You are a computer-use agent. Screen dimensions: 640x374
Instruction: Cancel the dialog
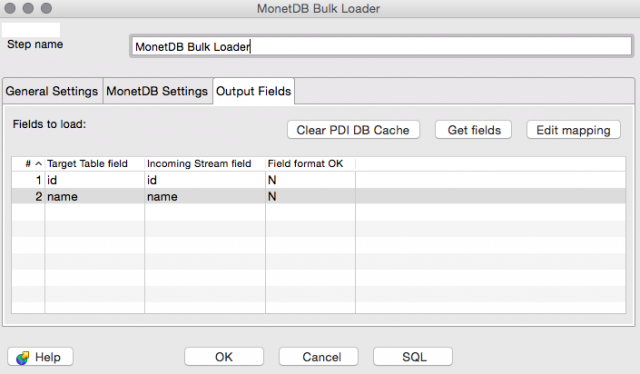[319, 357]
